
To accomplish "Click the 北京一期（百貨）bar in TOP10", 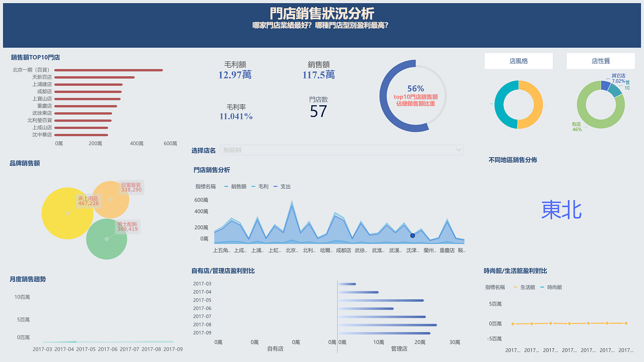I will pyautogui.click(x=109, y=70).
